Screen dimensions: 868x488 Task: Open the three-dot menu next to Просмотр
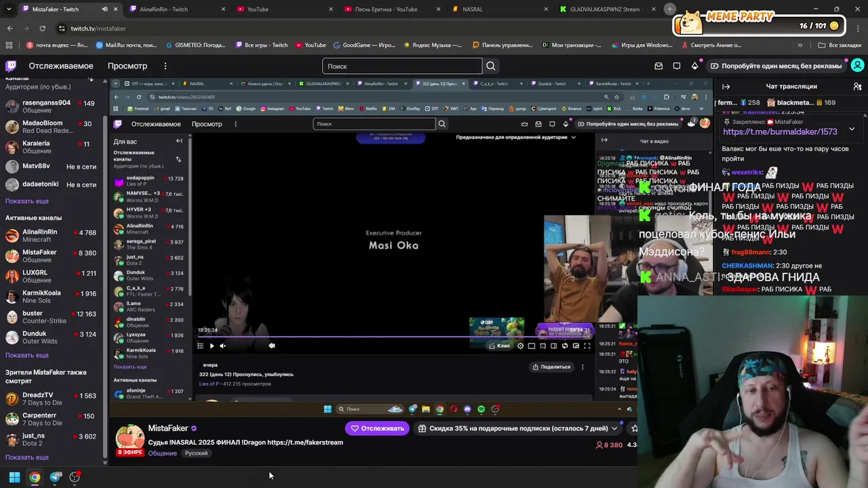tap(165, 66)
